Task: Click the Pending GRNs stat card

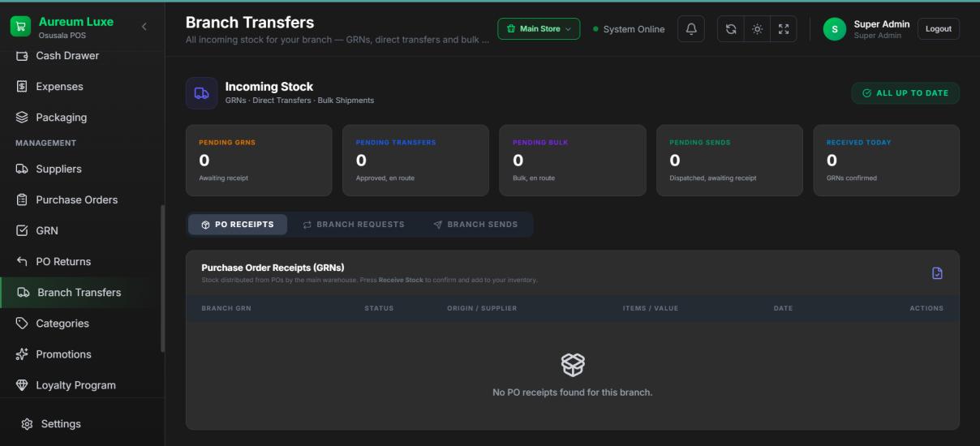Action: pyautogui.click(x=259, y=161)
